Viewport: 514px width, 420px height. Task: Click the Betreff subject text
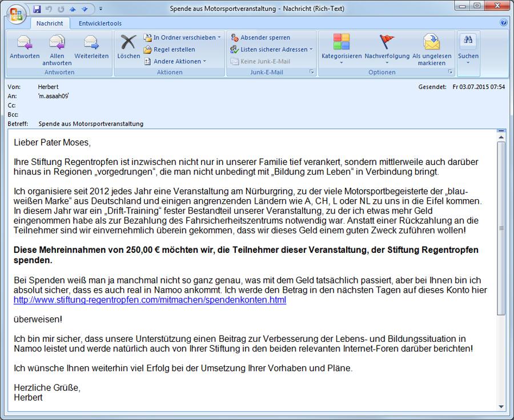[91, 124]
